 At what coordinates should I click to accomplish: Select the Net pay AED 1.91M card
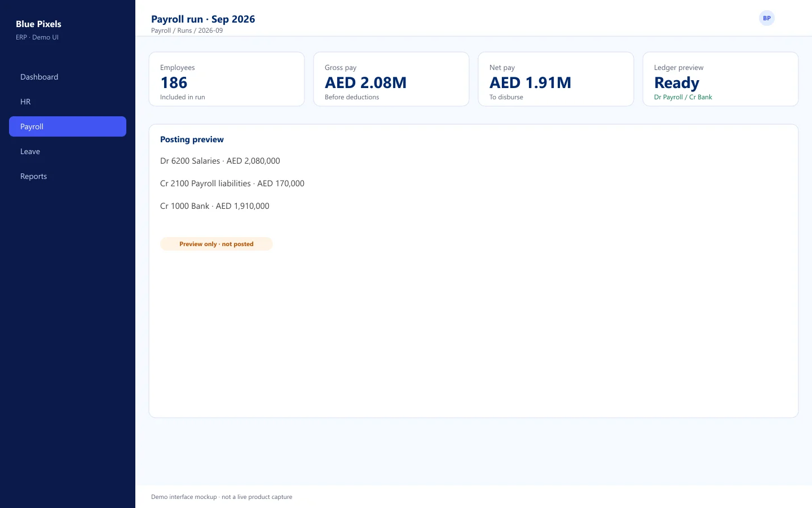pos(556,79)
